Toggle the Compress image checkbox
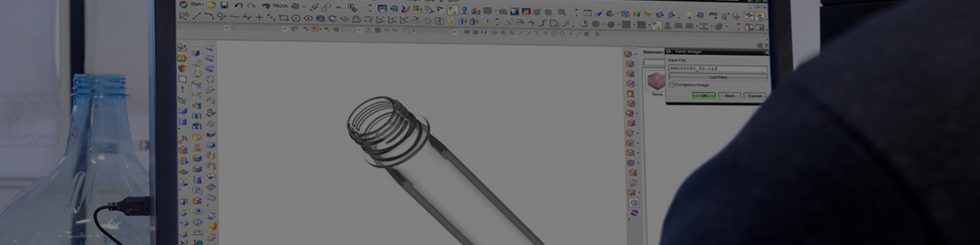 672,85
